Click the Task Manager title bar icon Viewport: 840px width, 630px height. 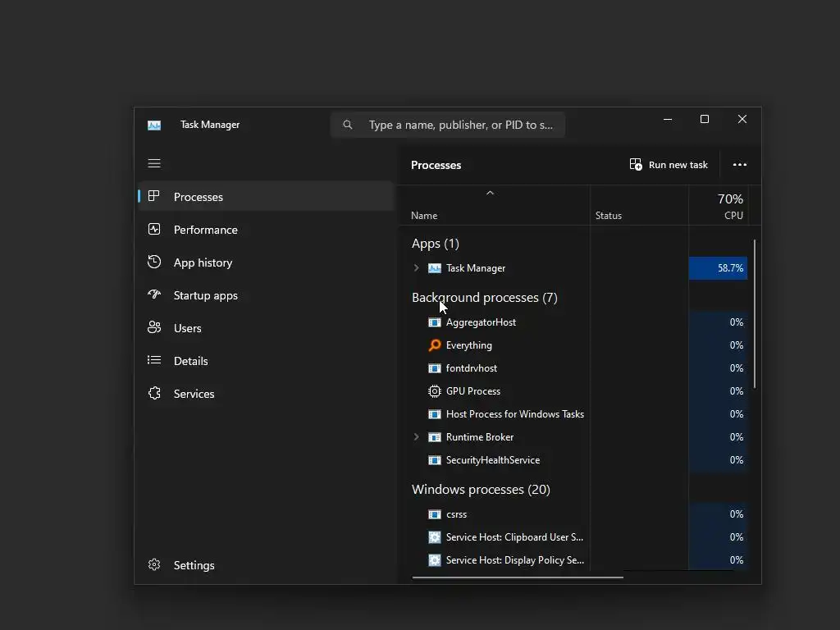click(x=154, y=126)
